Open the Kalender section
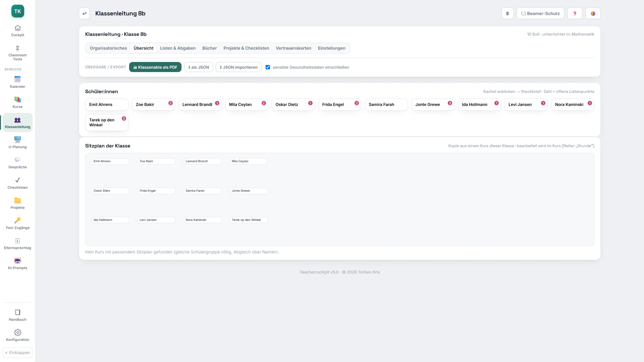The height and width of the screenshot is (362, 644). [x=17, y=82]
